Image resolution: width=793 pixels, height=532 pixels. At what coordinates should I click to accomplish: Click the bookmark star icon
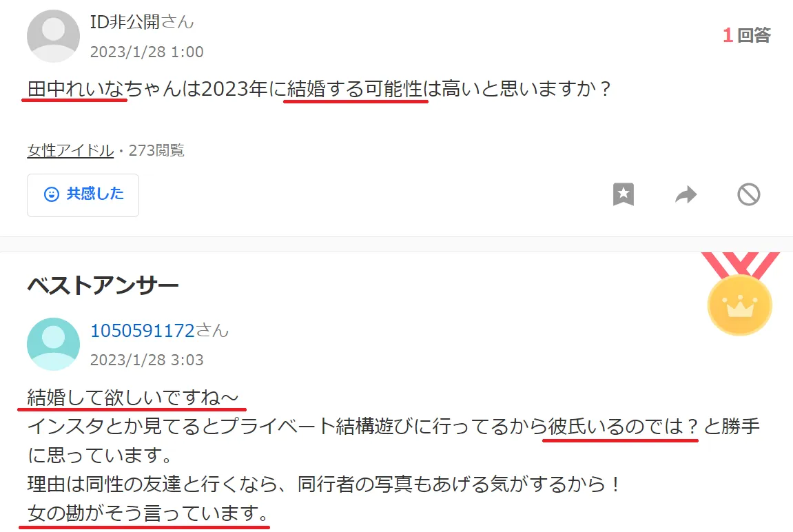point(623,194)
